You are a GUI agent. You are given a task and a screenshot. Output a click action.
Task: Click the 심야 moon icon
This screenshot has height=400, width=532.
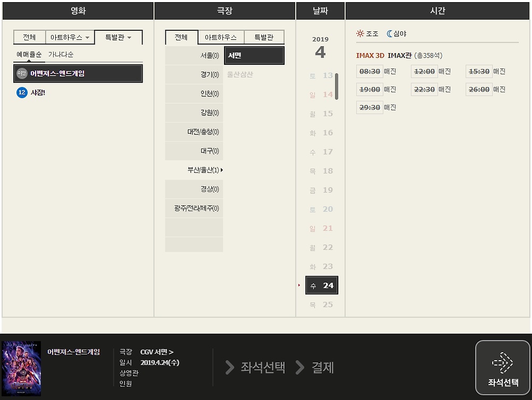(x=389, y=34)
